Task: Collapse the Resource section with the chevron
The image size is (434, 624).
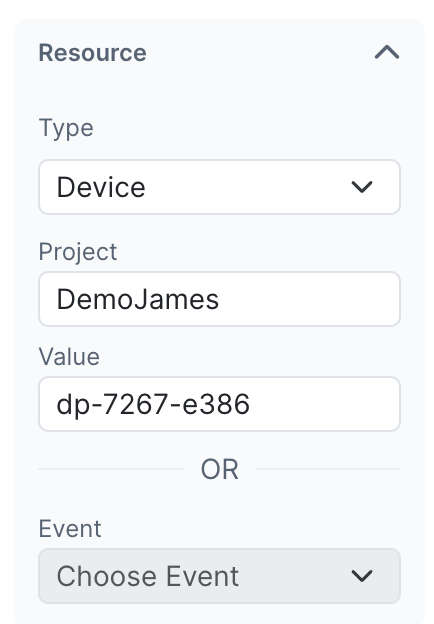Action: (x=387, y=53)
